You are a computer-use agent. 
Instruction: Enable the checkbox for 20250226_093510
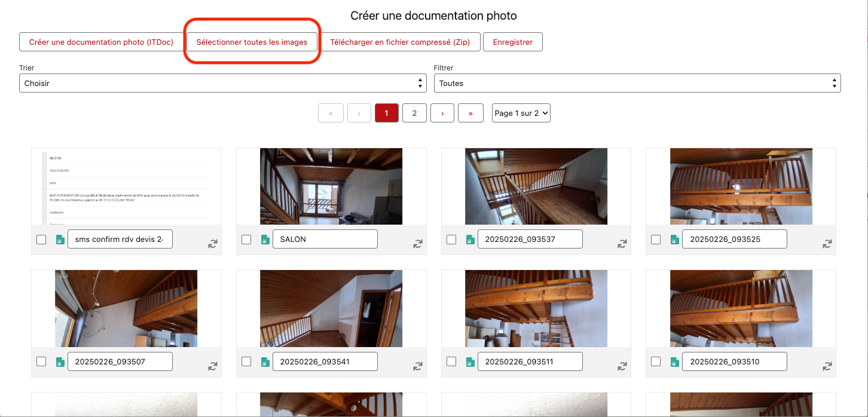(656, 361)
